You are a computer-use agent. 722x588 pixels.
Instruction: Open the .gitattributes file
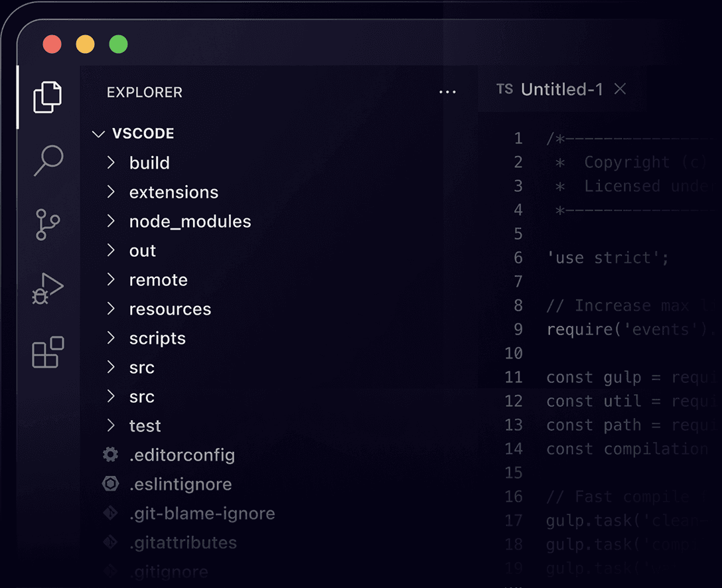tap(182, 543)
